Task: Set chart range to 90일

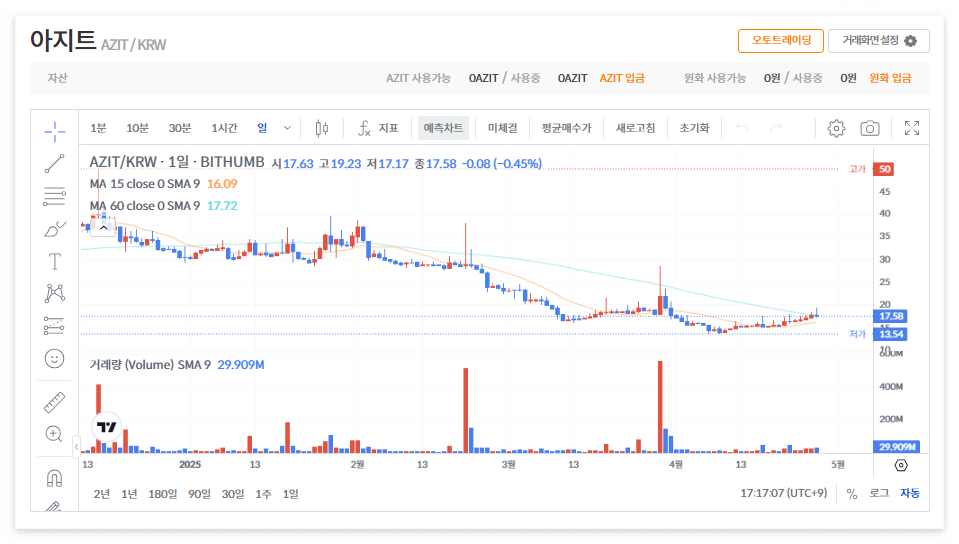Action: click(x=199, y=494)
